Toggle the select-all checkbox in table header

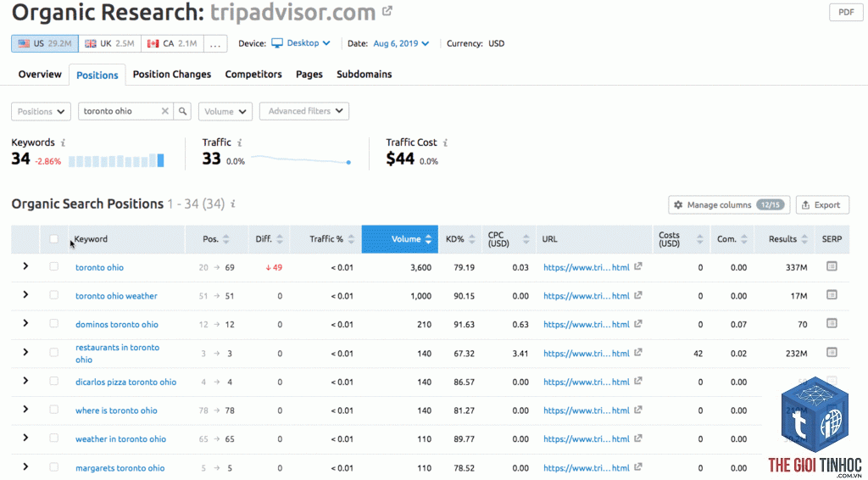(x=53, y=239)
